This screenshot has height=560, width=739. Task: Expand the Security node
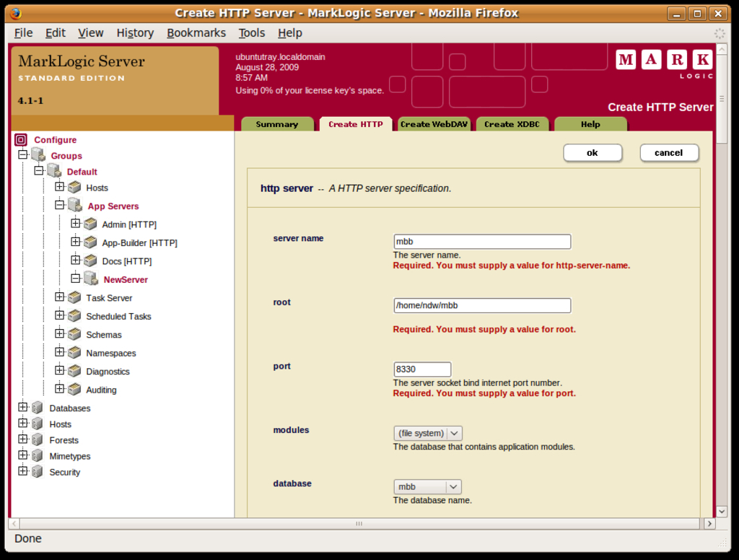[x=22, y=471]
